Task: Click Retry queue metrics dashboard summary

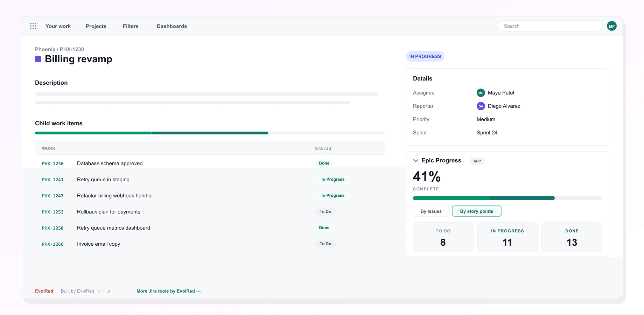Action: click(114, 228)
